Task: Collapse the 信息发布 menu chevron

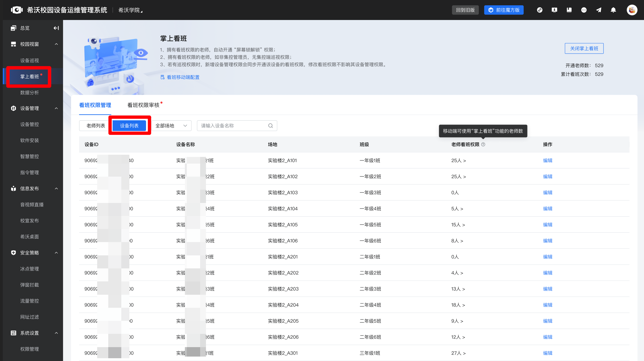Action: (56, 189)
